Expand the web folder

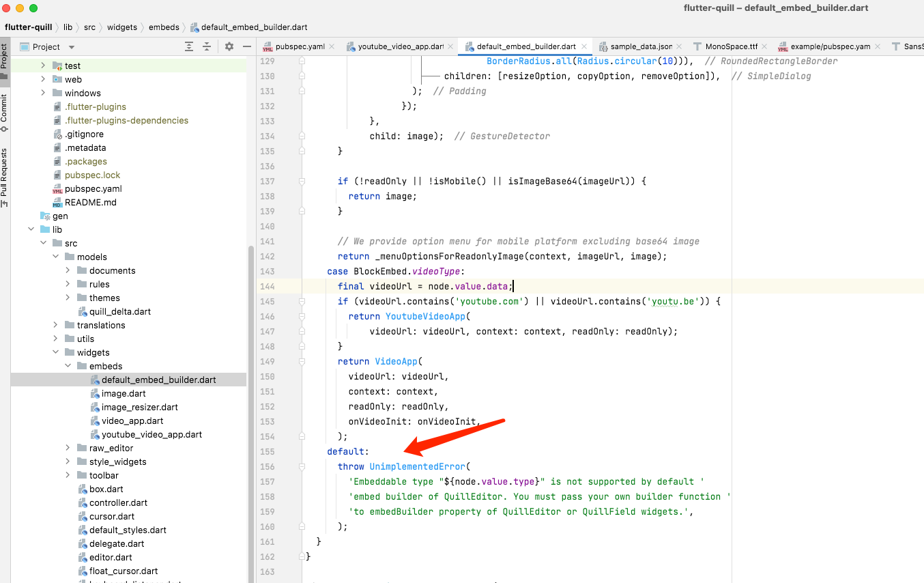point(43,79)
